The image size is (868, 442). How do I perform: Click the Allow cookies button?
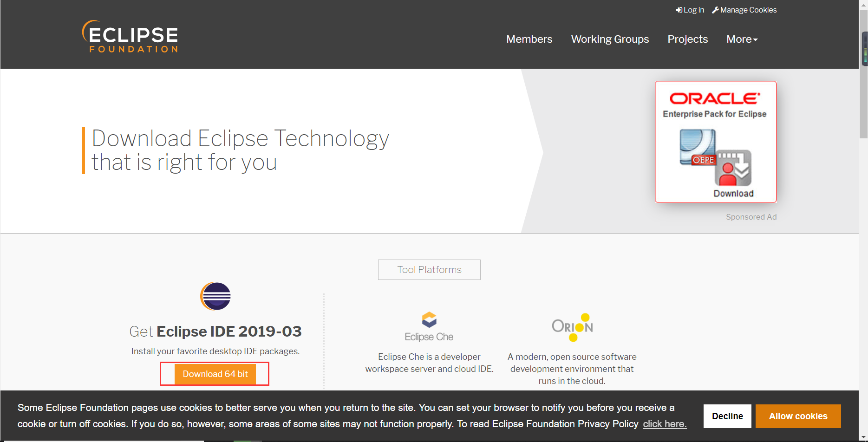[x=798, y=416]
